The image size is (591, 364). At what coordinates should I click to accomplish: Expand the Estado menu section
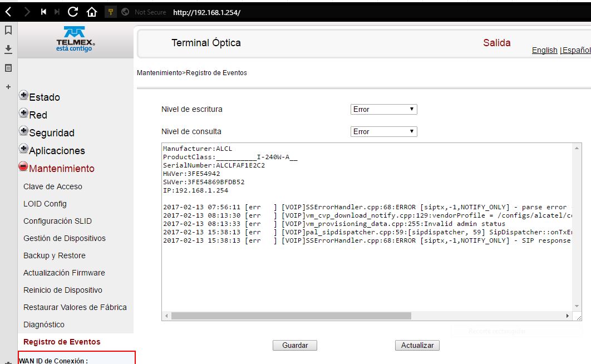[x=23, y=96]
